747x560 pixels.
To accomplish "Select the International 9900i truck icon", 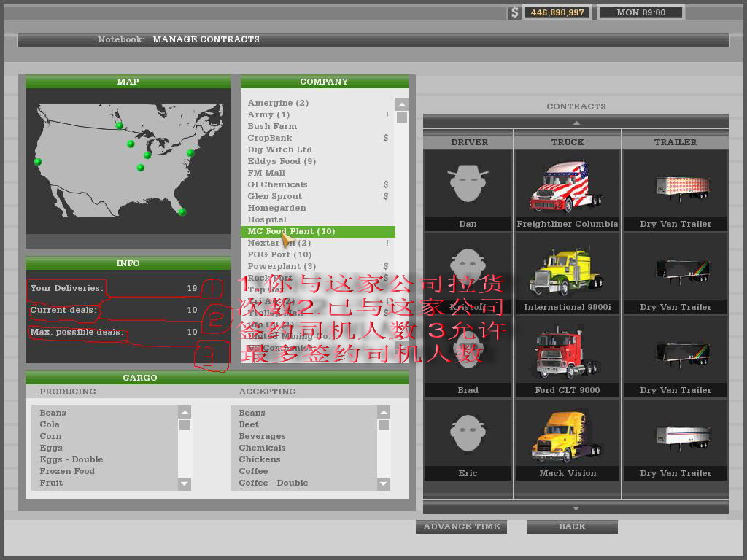I will [567, 271].
